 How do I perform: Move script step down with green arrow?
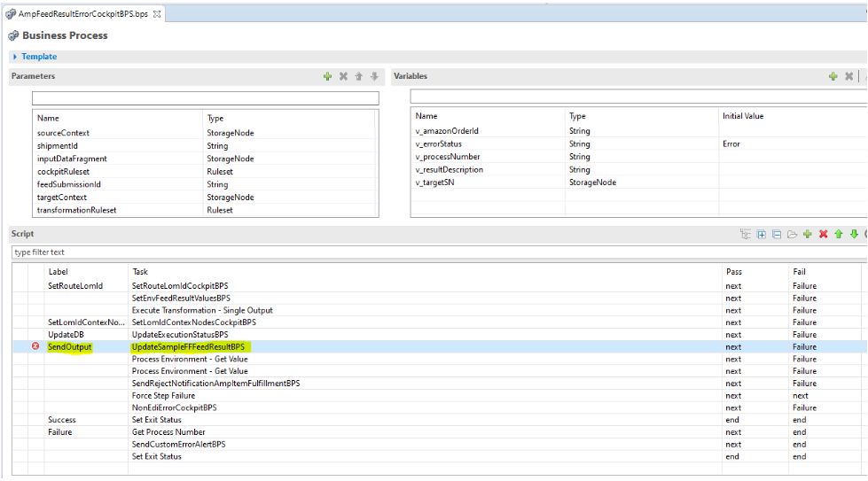tap(854, 235)
